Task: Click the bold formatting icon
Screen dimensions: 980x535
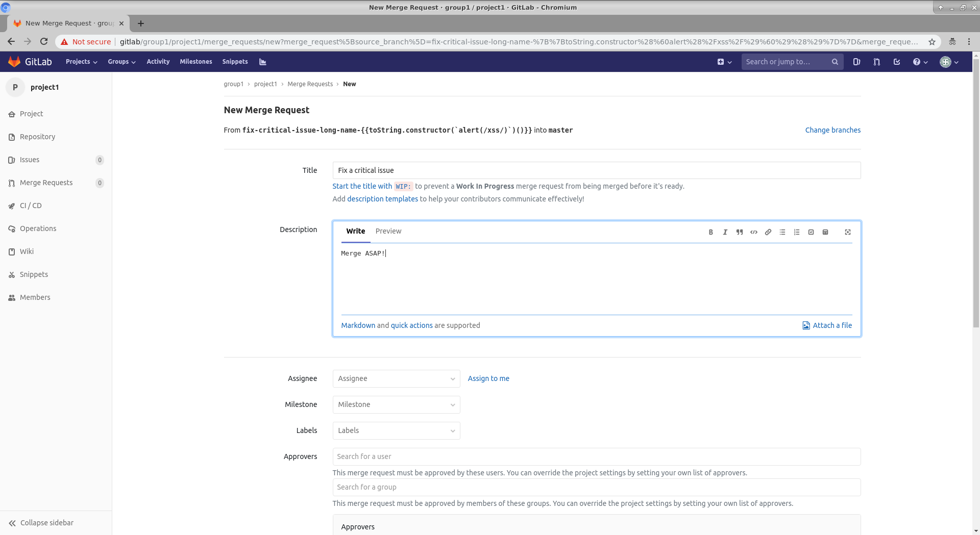Action: point(710,232)
